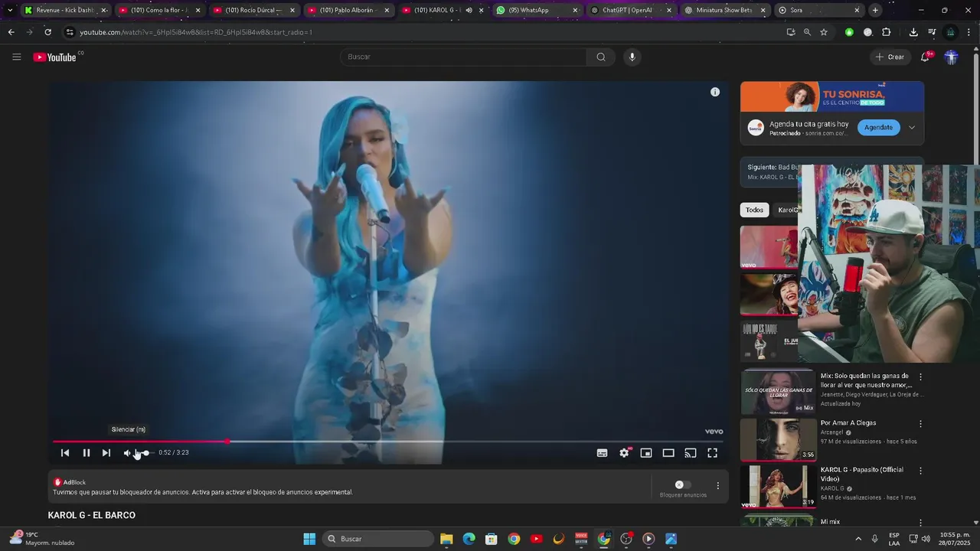Click the Buscar search field on YouTube
This screenshot has height=551, width=980.
coord(463,57)
